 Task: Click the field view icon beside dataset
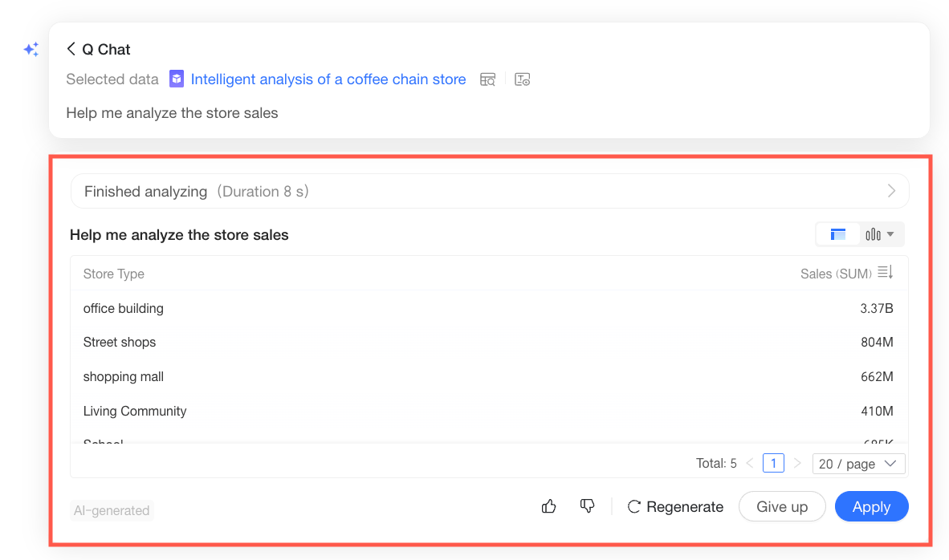click(x=523, y=79)
